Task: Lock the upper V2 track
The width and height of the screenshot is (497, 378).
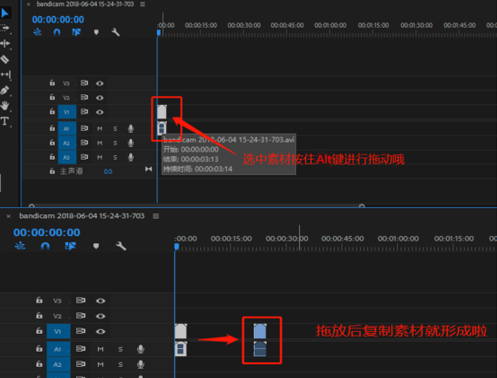Action: tap(52, 97)
